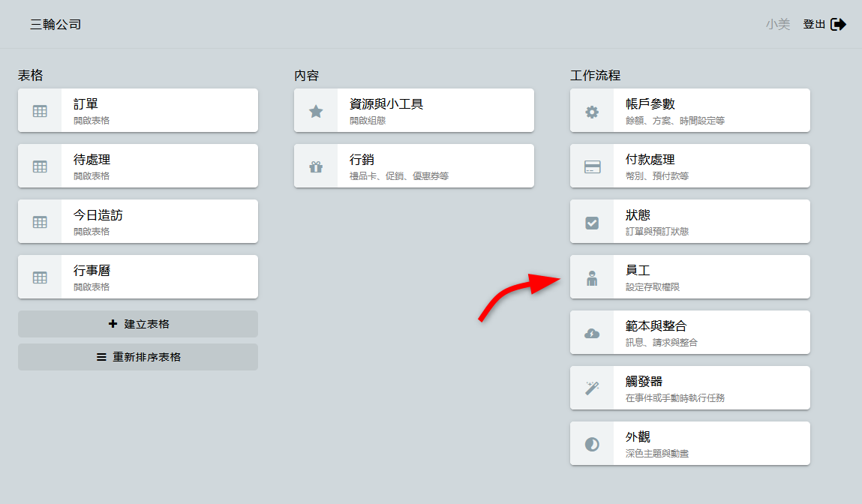Click the gear icon for 帳戶參數
Image resolution: width=862 pixels, height=504 pixels.
592,111
